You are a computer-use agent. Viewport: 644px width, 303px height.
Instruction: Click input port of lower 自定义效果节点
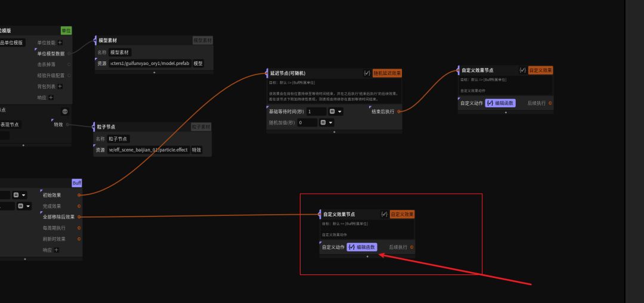coord(320,214)
